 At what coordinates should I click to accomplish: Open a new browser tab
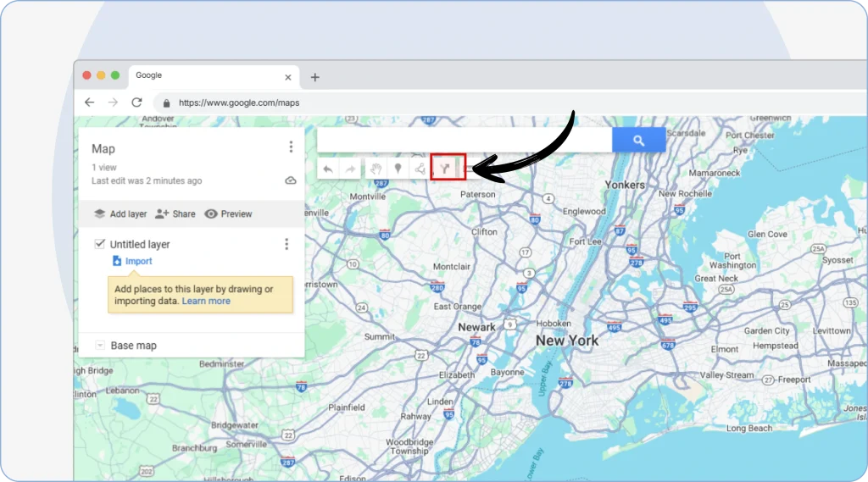[315, 77]
